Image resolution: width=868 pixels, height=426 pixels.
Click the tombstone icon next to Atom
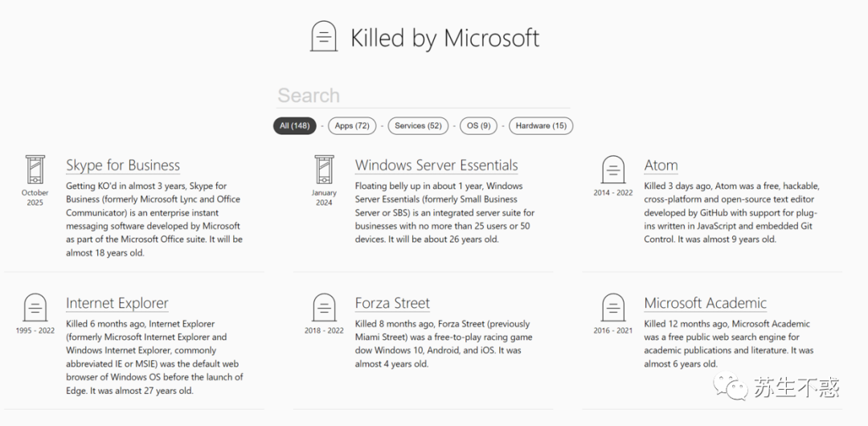tap(612, 170)
